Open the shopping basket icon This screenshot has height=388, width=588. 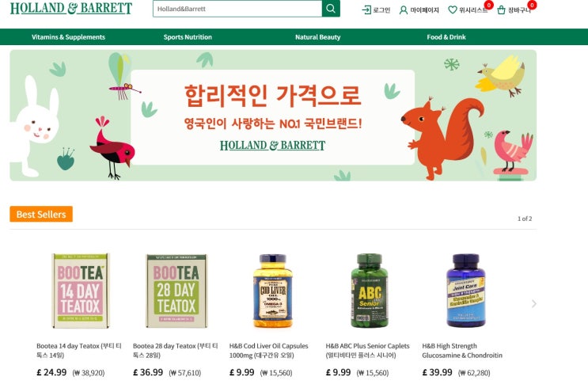(502, 10)
